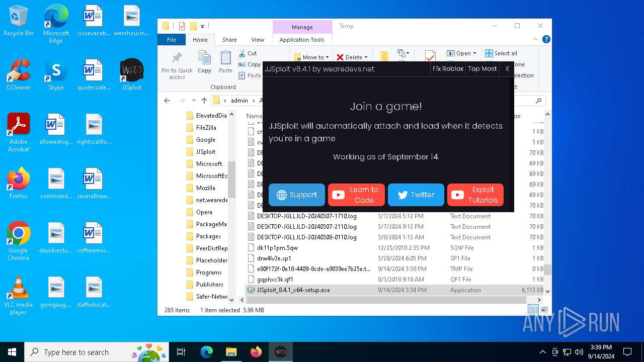Open the Twitter button in JJSploit
644x362 pixels.
coord(416,195)
